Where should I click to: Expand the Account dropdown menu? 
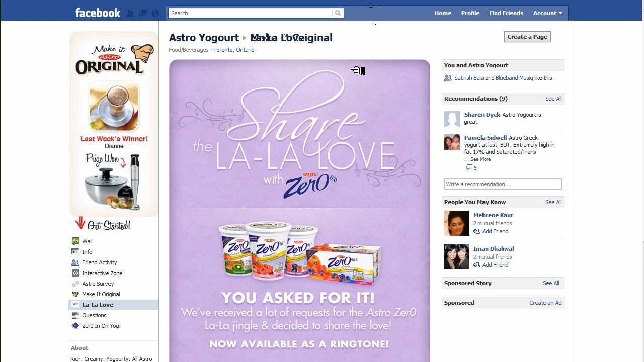(548, 13)
